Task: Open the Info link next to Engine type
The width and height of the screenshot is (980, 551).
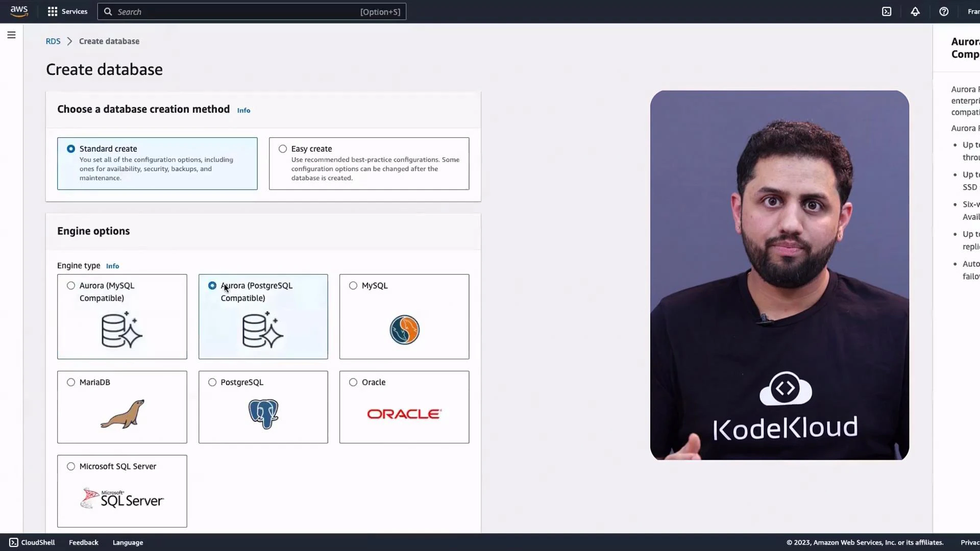Action: click(x=112, y=266)
